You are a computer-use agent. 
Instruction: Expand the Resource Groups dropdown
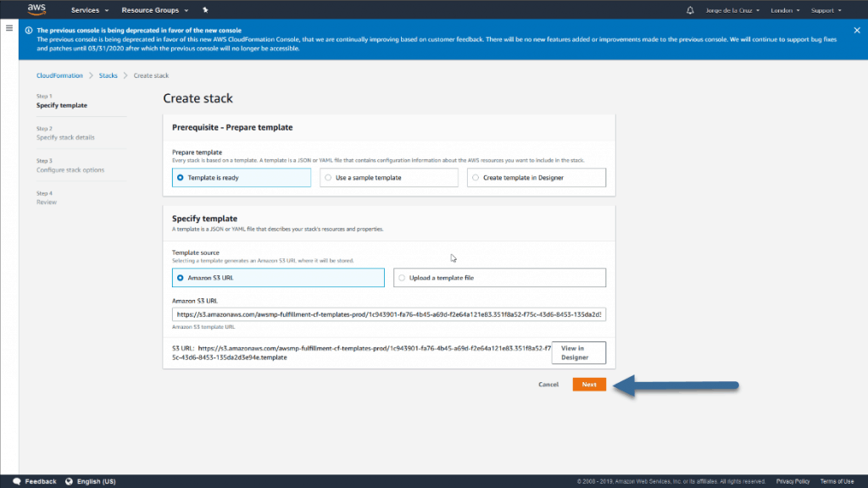[155, 10]
